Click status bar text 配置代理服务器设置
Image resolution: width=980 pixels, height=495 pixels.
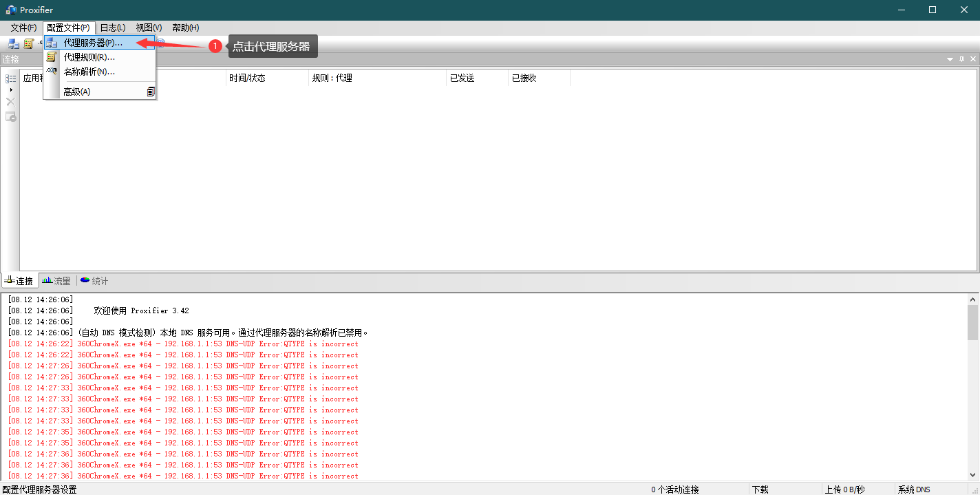point(39,489)
